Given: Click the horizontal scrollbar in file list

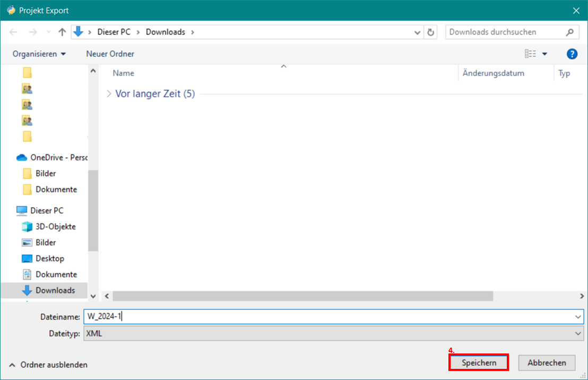Looking at the screenshot, I should click(302, 296).
